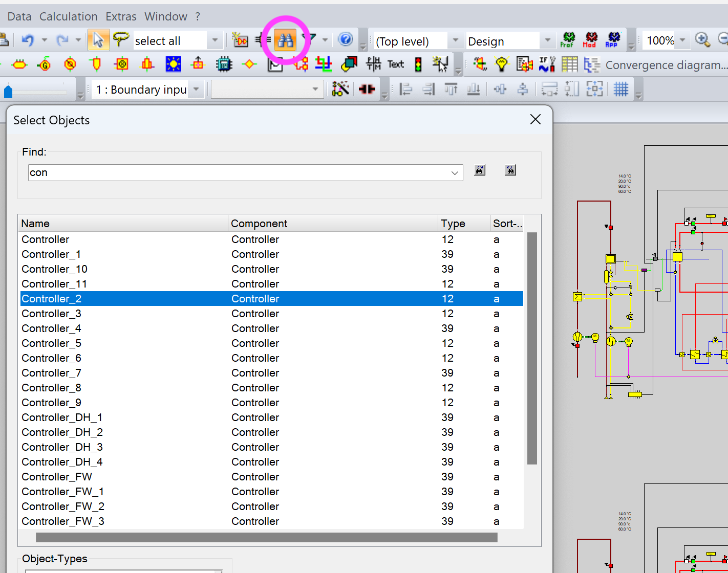Viewport: 728px width, 573px height.
Task: Open the Extras menu
Action: (121, 16)
